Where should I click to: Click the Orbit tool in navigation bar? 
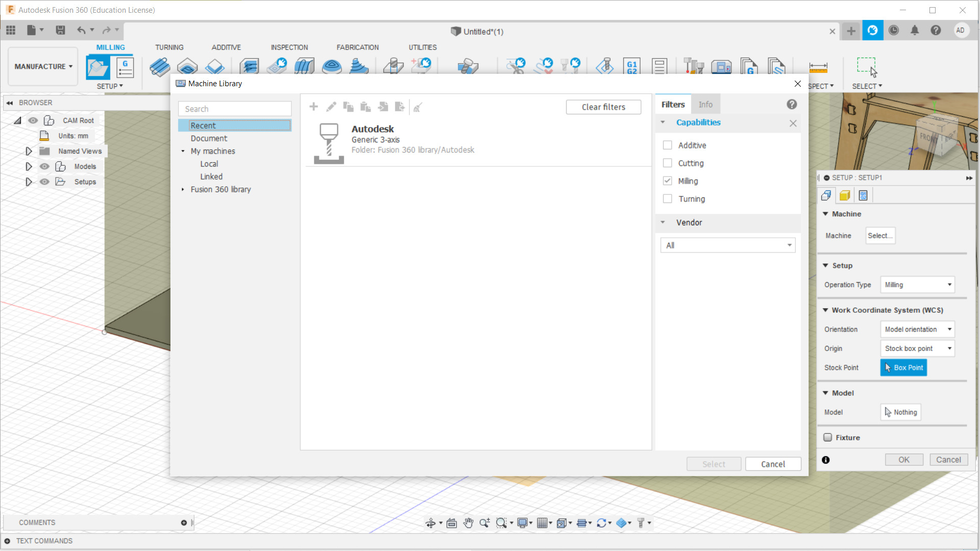pyautogui.click(x=431, y=523)
